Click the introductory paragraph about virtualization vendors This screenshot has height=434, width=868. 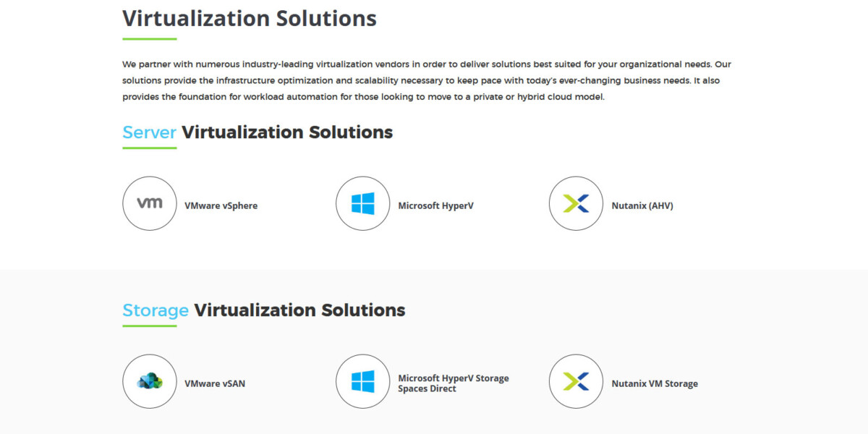pyautogui.click(x=427, y=80)
